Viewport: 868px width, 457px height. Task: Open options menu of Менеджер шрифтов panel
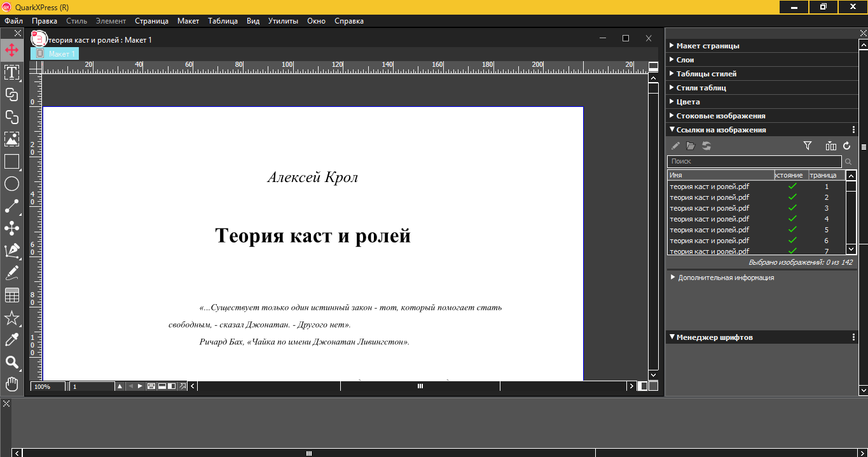pyautogui.click(x=853, y=337)
